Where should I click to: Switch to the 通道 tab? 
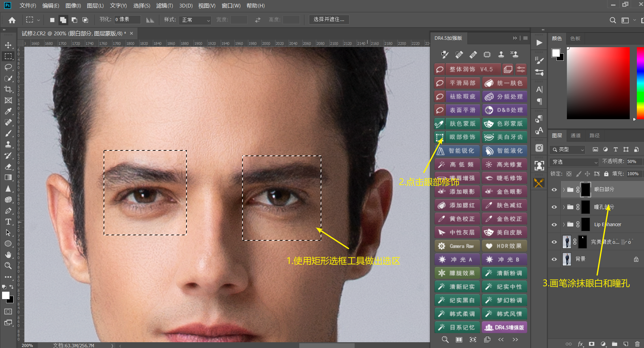[x=576, y=135]
